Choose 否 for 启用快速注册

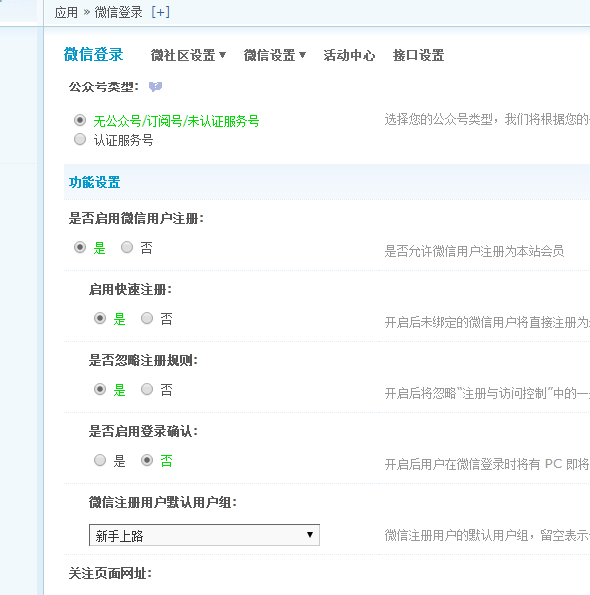(x=147, y=318)
